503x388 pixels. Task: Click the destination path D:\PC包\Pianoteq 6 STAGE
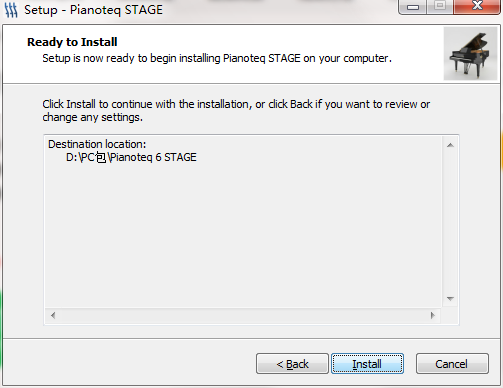coord(131,157)
